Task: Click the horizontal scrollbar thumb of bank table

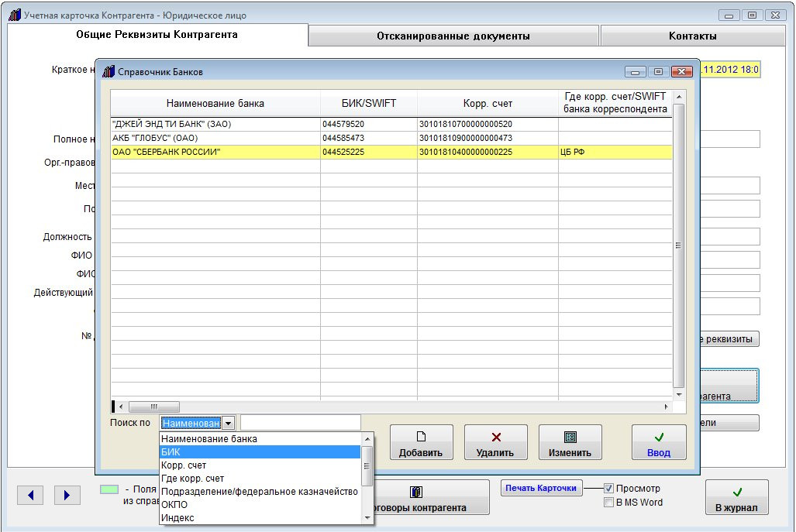Action: coord(153,407)
